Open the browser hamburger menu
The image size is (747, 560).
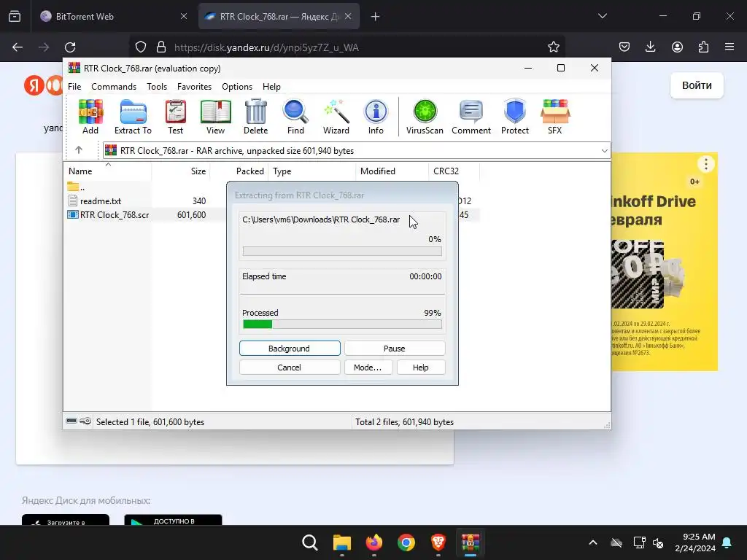729,47
